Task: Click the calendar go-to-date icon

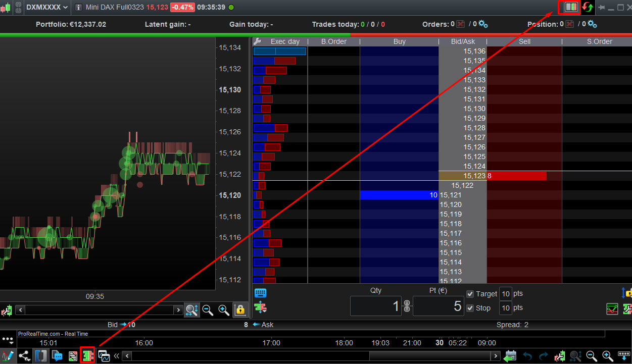Action: [x=510, y=356]
